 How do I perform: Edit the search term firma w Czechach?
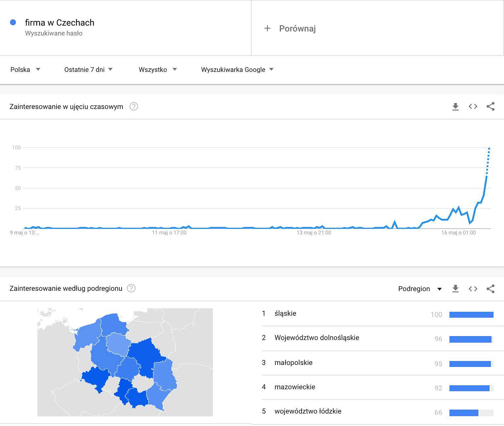(x=59, y=23)
